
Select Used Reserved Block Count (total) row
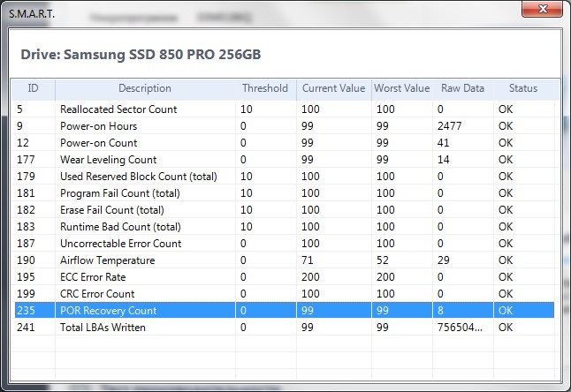pos(285,176)
